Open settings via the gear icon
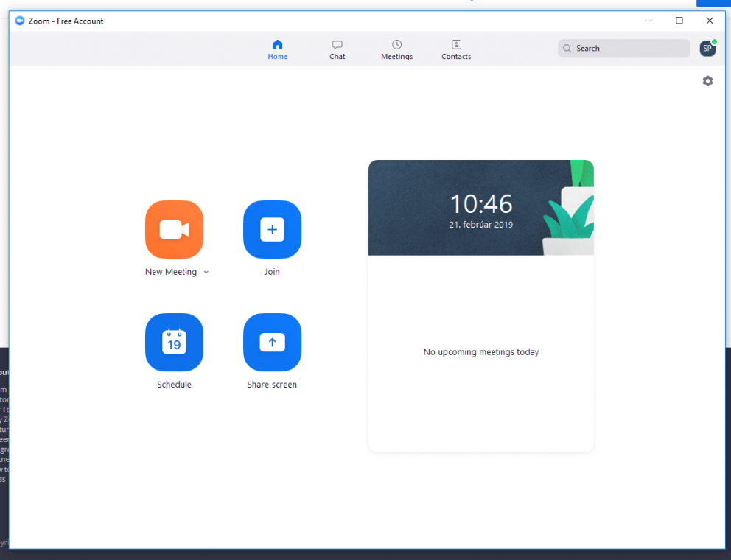 (707, 81)
